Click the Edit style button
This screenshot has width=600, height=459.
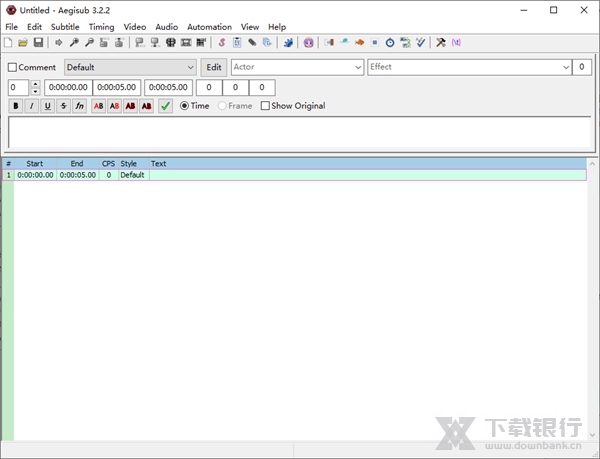(x=213, y=67)
